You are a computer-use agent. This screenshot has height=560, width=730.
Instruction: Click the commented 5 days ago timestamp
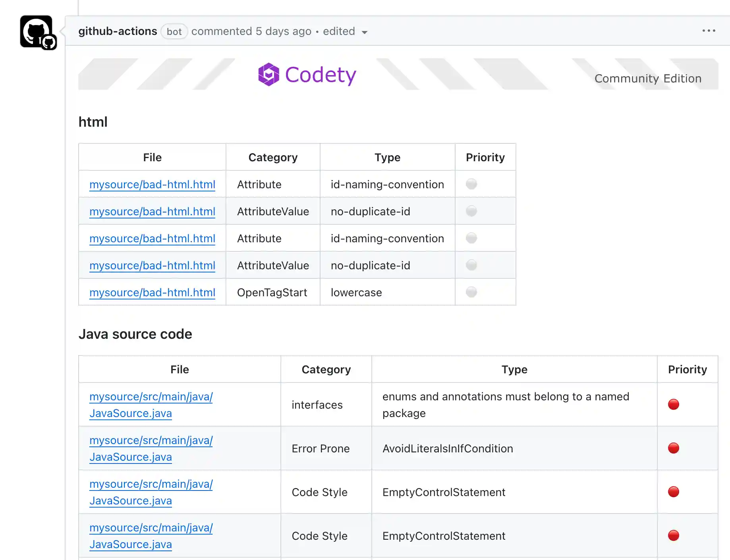tap(251, 31)
